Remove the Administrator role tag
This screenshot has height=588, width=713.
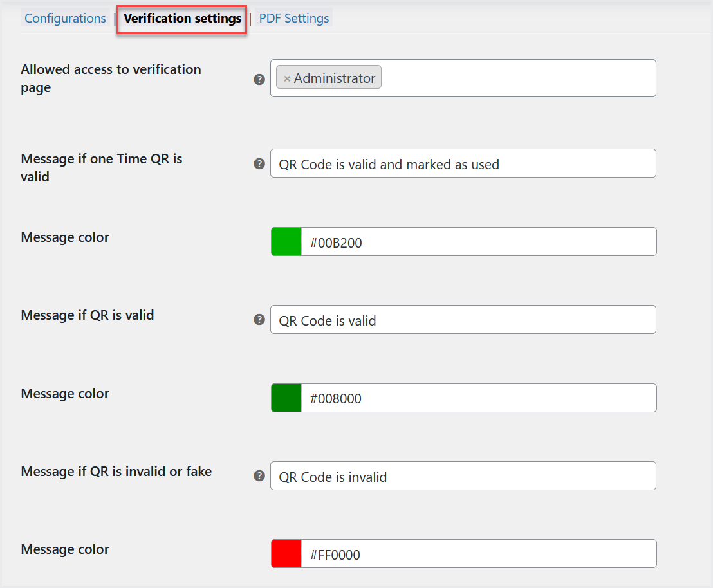287,78
